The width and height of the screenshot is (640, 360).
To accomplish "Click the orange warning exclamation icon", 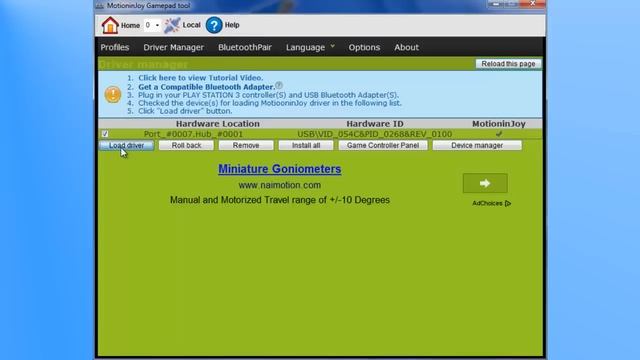I will click(113, 95).
